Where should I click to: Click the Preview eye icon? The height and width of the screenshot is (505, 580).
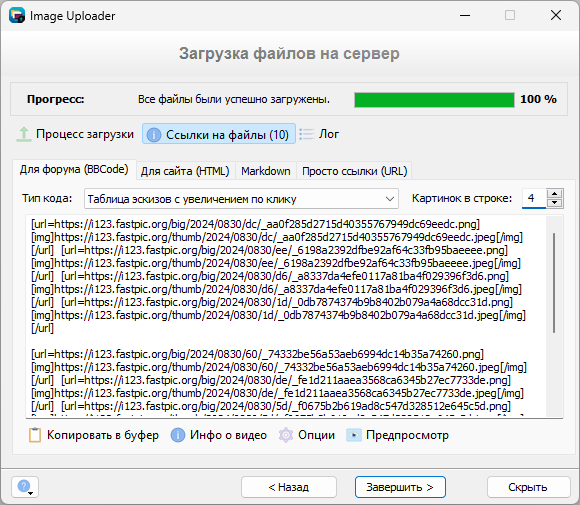[354, 435]
